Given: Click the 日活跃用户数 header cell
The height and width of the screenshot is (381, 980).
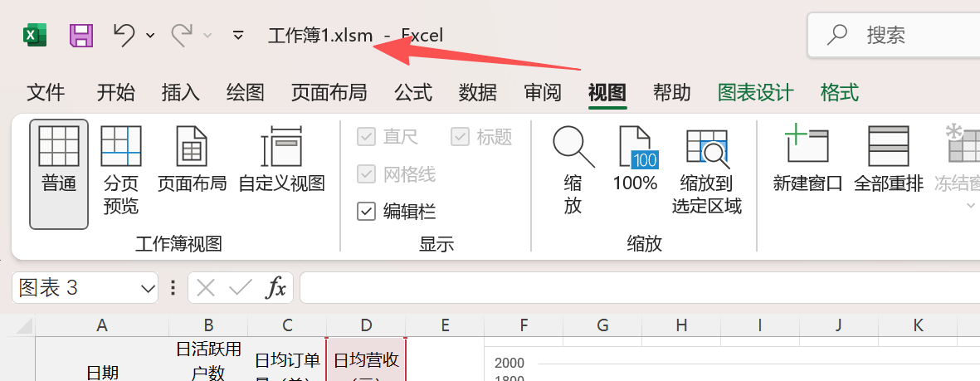Looking at the screenshot, I should click(209, 359).
